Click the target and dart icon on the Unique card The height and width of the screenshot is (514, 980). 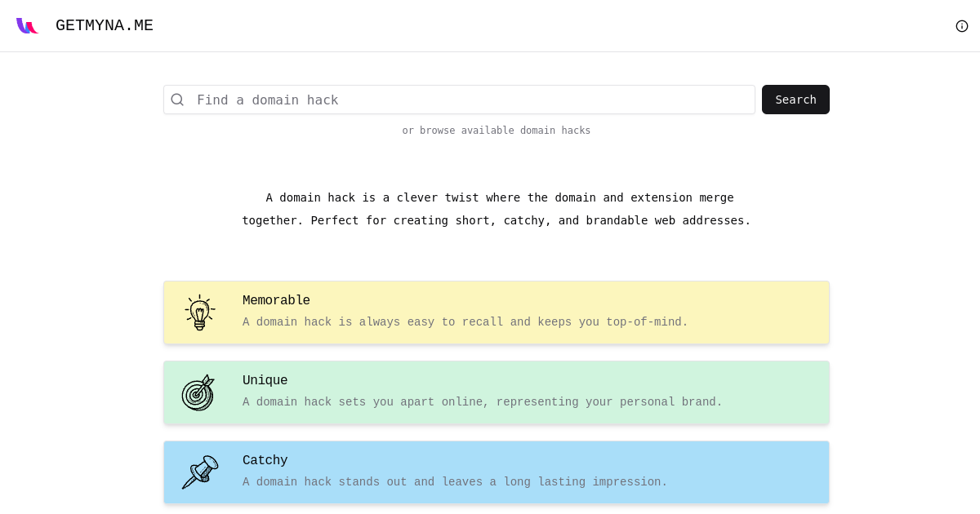point(198,392)
